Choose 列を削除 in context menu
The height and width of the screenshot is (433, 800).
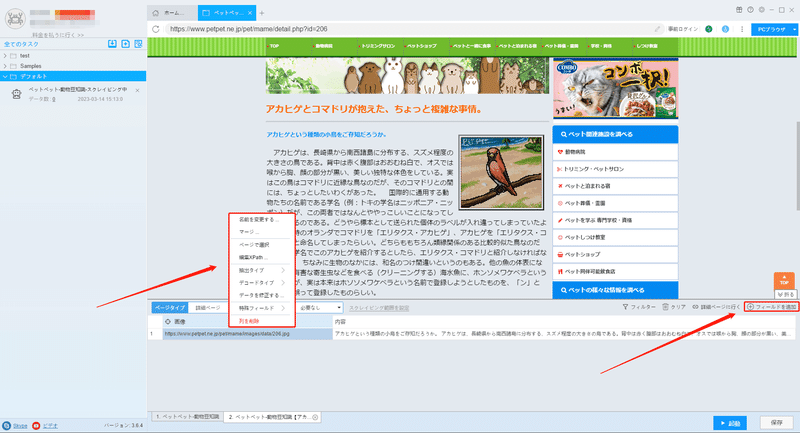[249, 321]
